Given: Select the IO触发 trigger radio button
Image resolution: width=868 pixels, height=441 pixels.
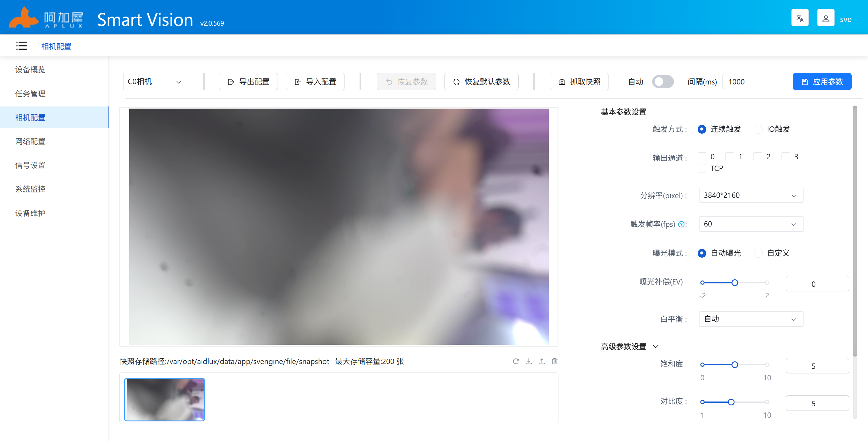Looking at the screenshot, I should click(x=758, y=129).
